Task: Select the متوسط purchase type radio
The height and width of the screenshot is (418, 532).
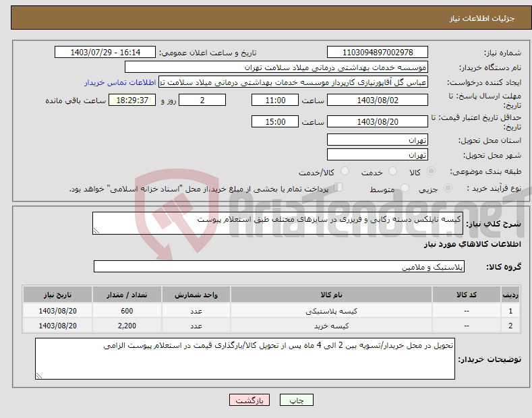Action: tap(405, 187)
